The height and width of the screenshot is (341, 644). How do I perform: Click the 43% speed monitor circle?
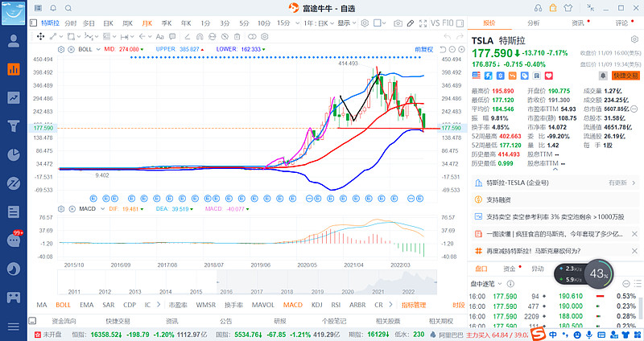[x=599, y=273]
